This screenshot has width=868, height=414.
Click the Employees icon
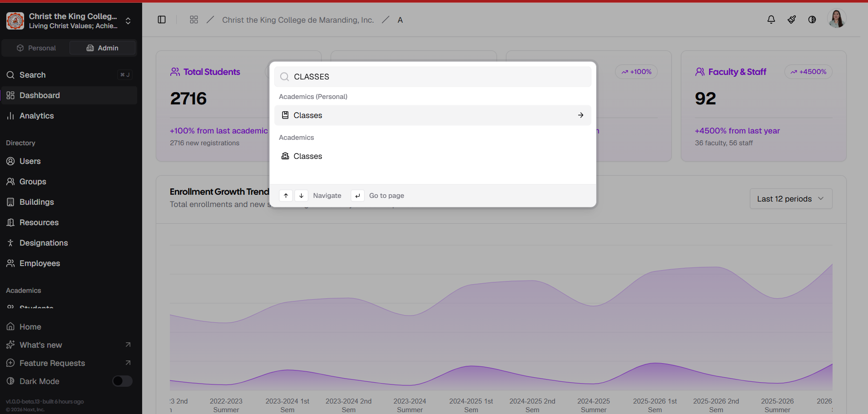tap(10, 263)
